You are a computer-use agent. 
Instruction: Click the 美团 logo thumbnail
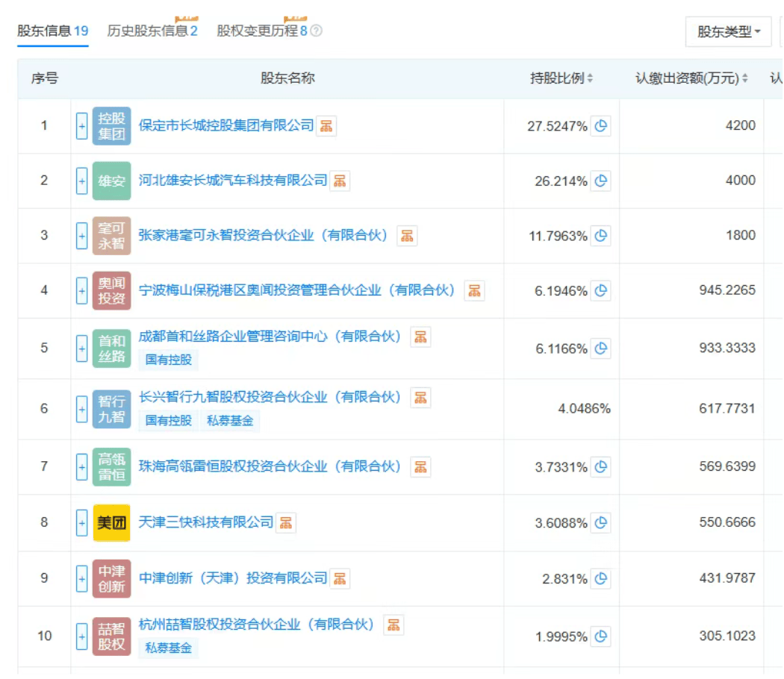(113, 522)
